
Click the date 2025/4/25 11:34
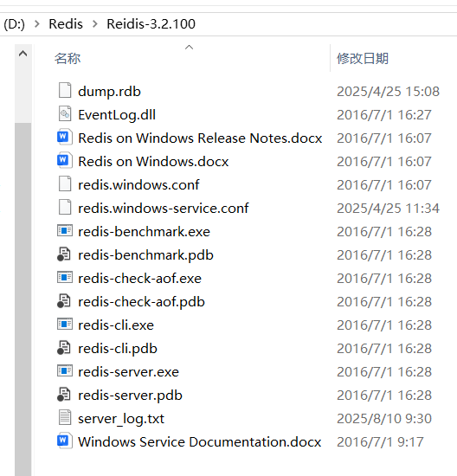(388, 209)
